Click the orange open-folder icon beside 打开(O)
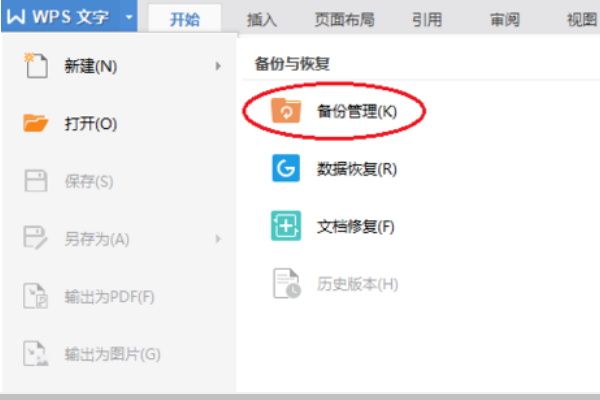 (x=36, y=123)
